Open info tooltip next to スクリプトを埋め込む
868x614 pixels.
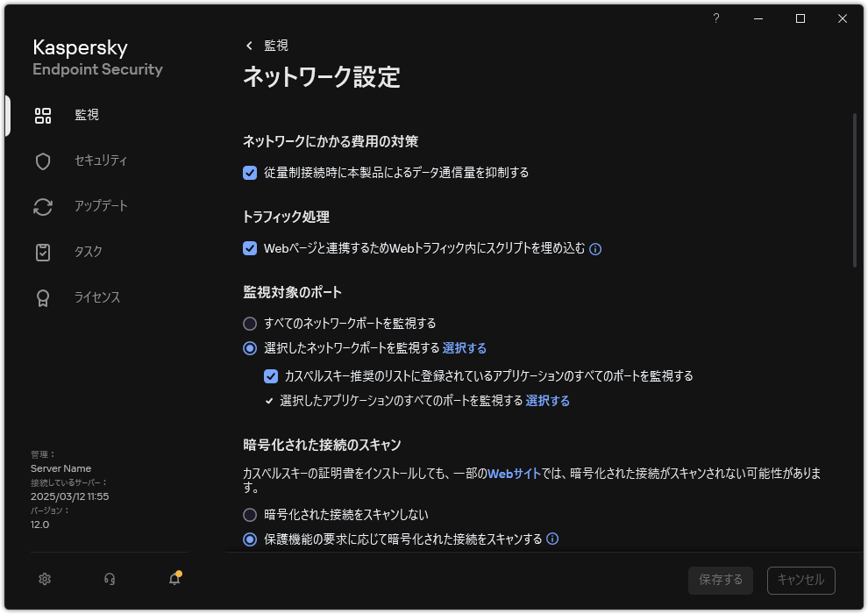pyautogui.click(x=595, y=249)
